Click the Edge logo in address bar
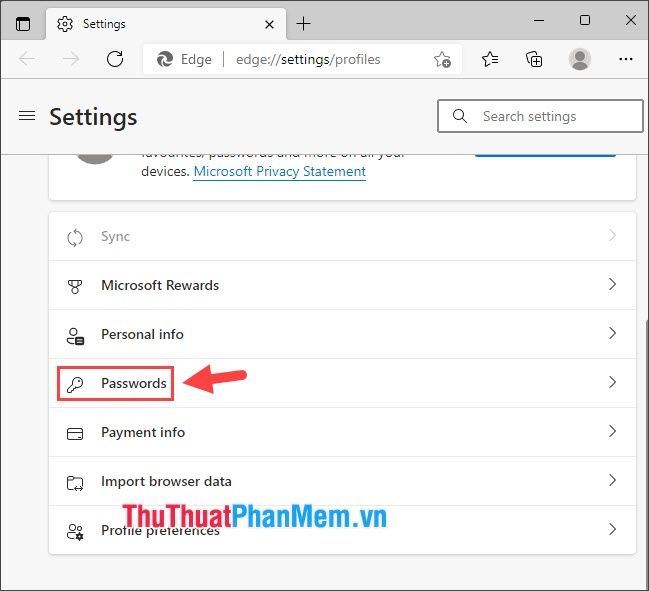The image size is (649, 591). (165, 59)
